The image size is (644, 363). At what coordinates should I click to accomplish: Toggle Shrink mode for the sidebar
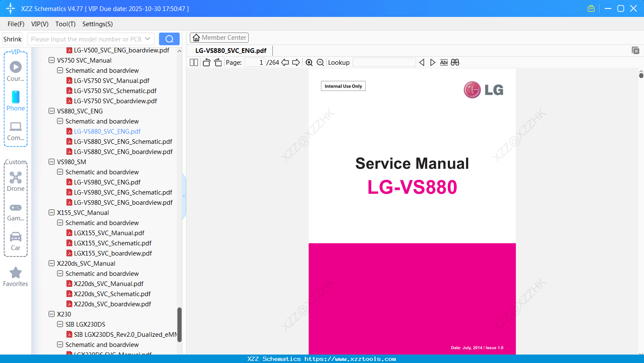[12, 38]
